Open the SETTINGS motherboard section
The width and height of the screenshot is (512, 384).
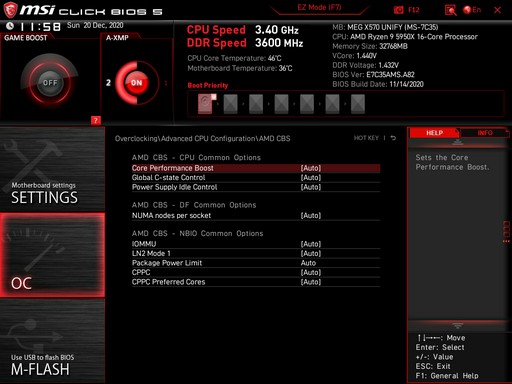click(52, 169)
